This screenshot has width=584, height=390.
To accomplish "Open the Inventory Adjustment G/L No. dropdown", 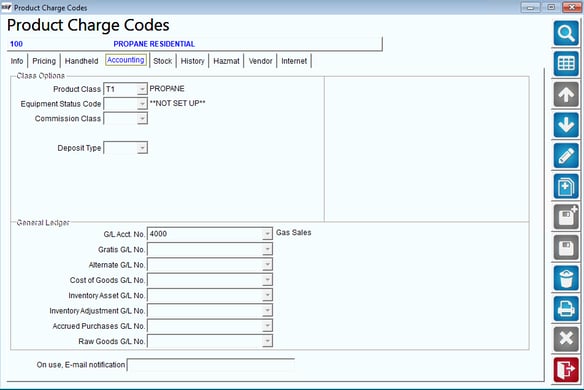I will (267, 311).
